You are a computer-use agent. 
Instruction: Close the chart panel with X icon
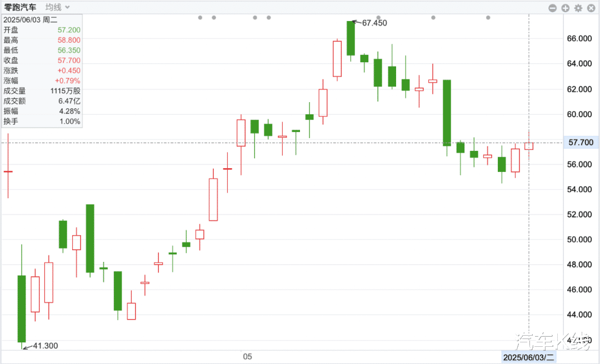[x=591, y=8]
